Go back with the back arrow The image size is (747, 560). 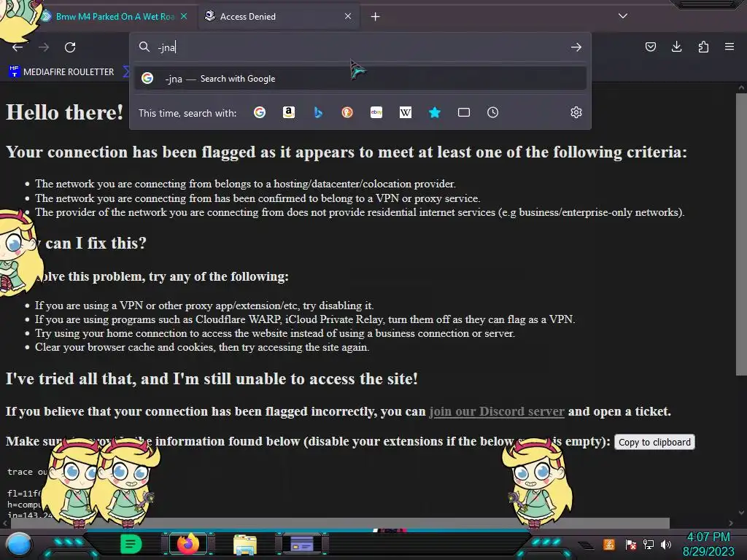point(18,47)
